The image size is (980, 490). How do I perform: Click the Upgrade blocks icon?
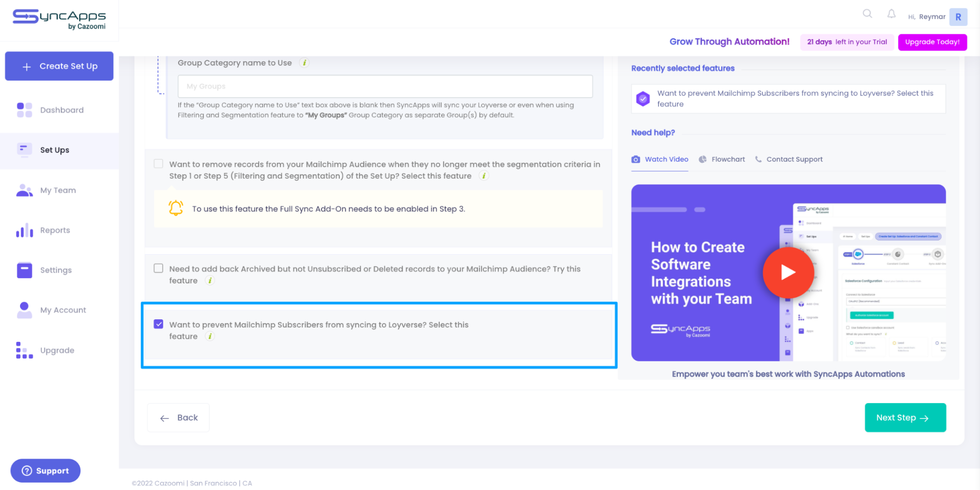25,350
